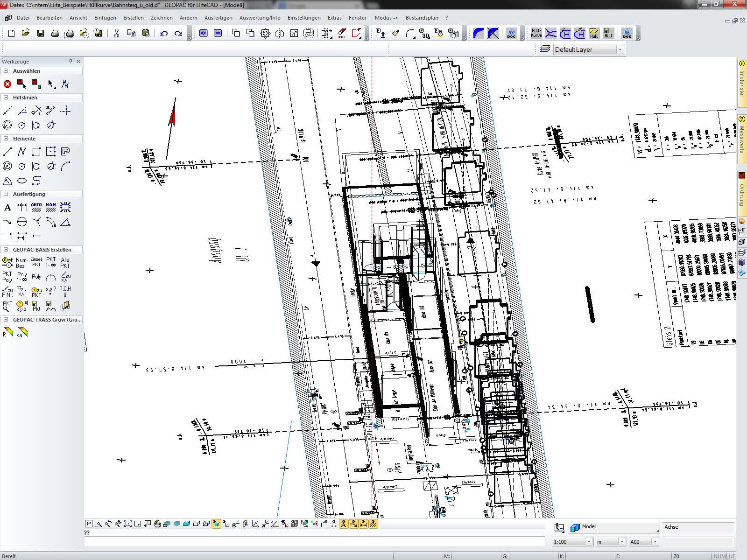Toggle the 'P' button in bottom toolbar
This screenshot has width=747, height=560.
click(89, 524)
